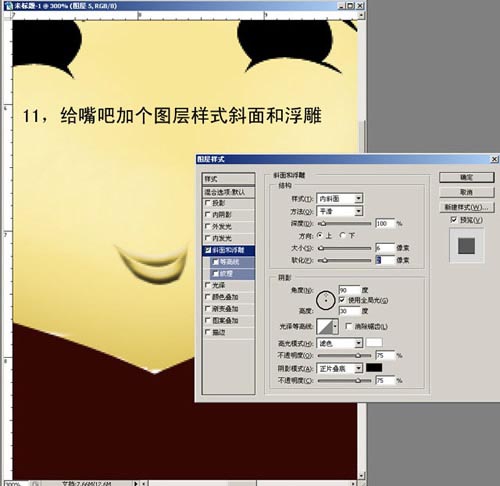Enable the 消除锯齿 anti-alias checkbox
The width and height of the screenshot is (500, 486).
click(x=349, y=326)
